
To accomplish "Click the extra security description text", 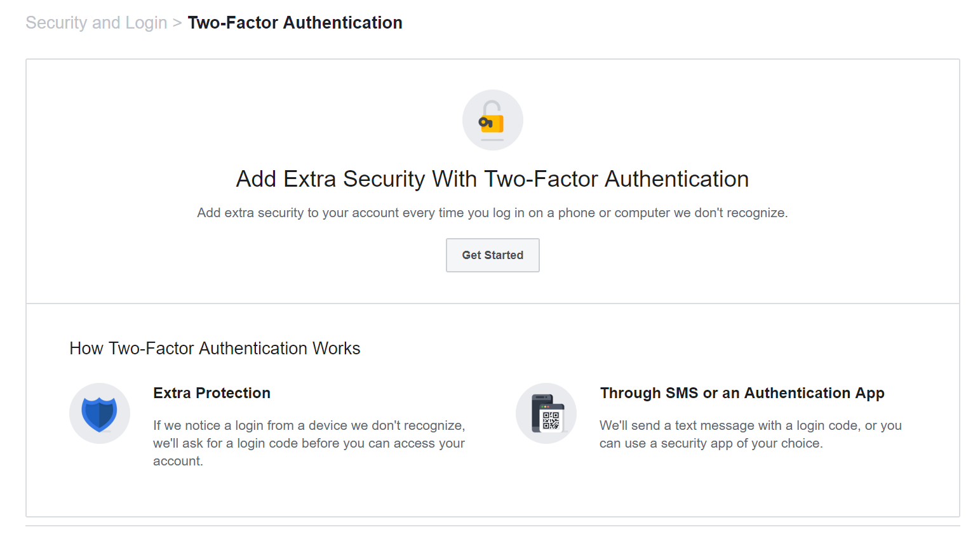I will pos(492,213).
